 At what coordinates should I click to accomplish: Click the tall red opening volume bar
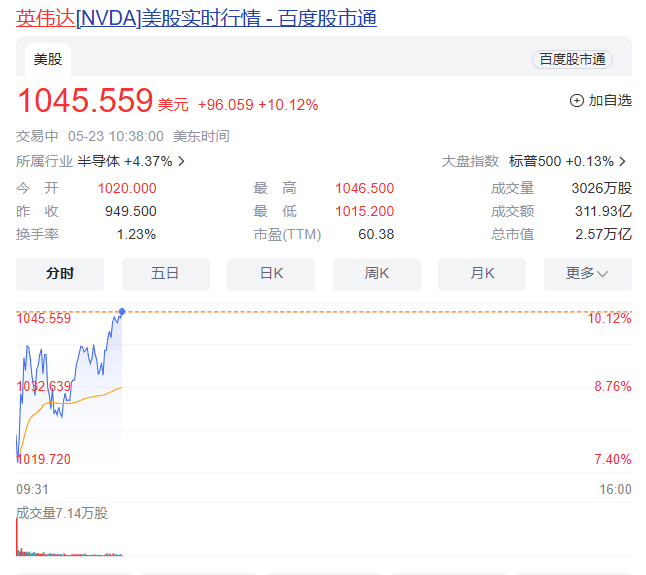coord(17,537)
